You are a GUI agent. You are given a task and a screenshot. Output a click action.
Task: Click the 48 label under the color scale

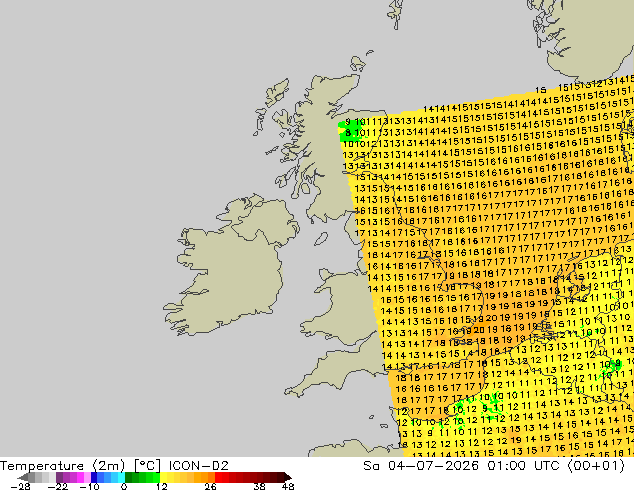click(288, 486)
